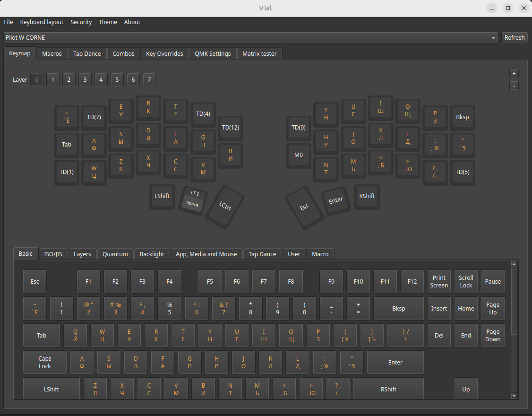Zoom out keymap with minus button
The height and width of the screenshot is (416, 532).
514,86
